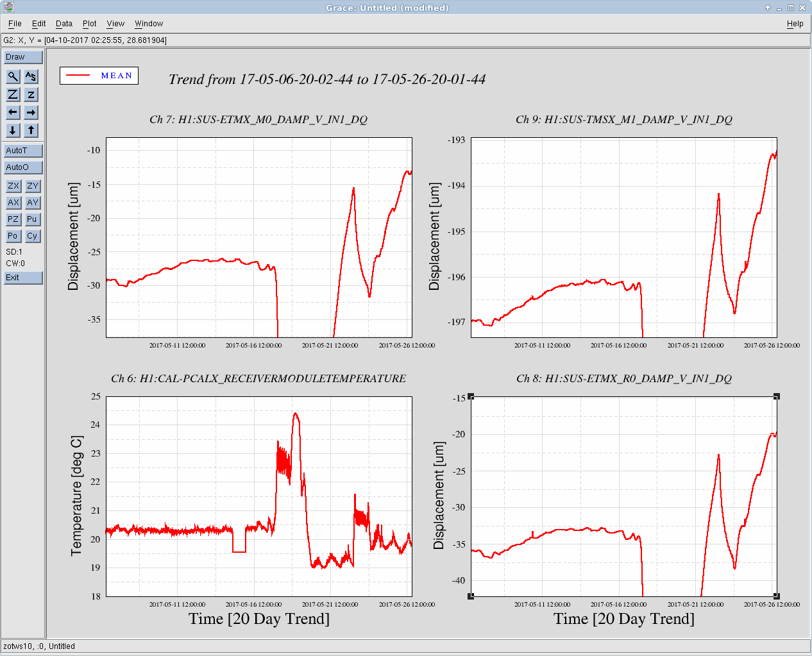This screenshot has height=656, width=812.
Task: Click the ZY zoom Y-axis button
Action: (x=33, y=186)
